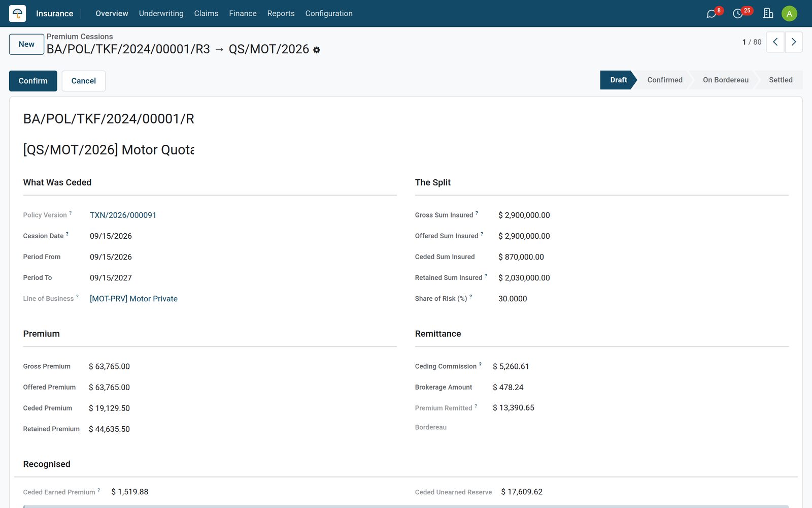Viewport: 812px width, 508px height.
Task: Go to previous record arrow
Action: [775, 42]
